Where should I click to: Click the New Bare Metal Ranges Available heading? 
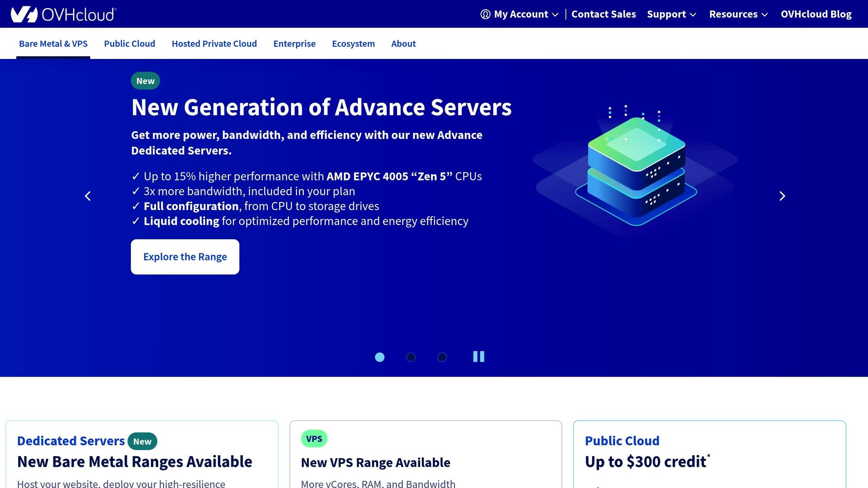pos(135,461)
